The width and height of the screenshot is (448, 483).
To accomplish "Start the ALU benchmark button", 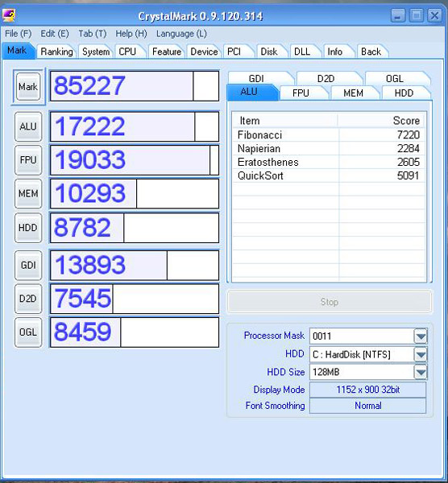I will point(28,126).
